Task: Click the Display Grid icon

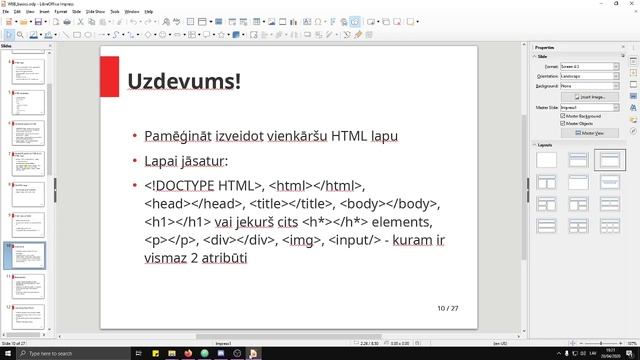Action: click(191, 22)
